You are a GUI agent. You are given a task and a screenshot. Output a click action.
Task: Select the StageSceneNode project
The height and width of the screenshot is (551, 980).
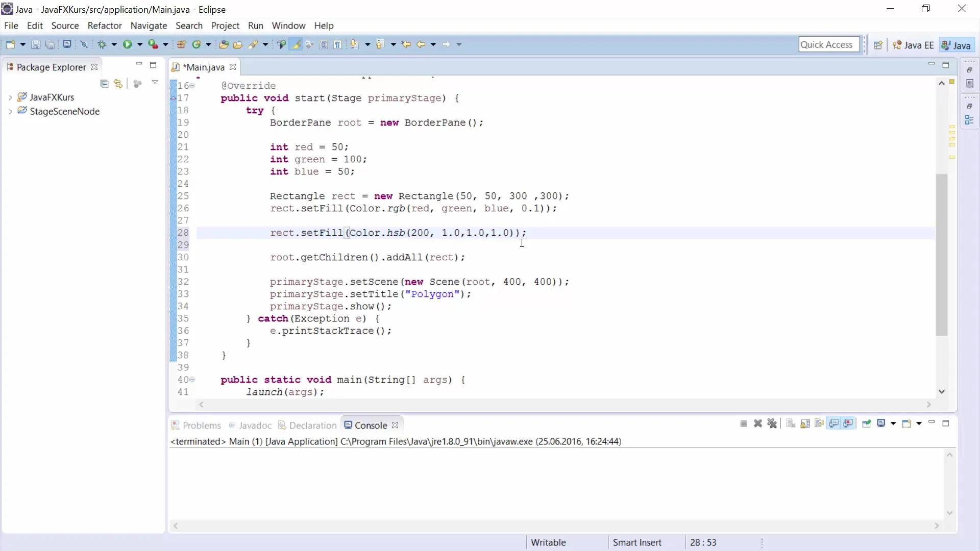click(64, 111)
